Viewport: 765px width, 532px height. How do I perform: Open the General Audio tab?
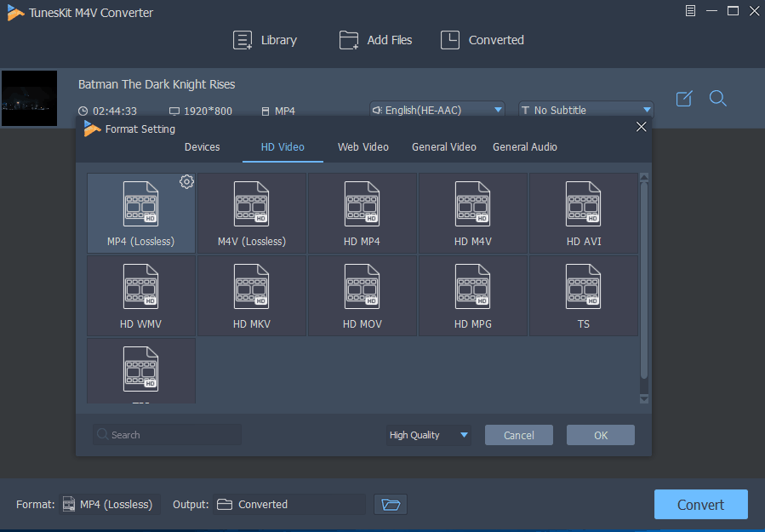525,147
